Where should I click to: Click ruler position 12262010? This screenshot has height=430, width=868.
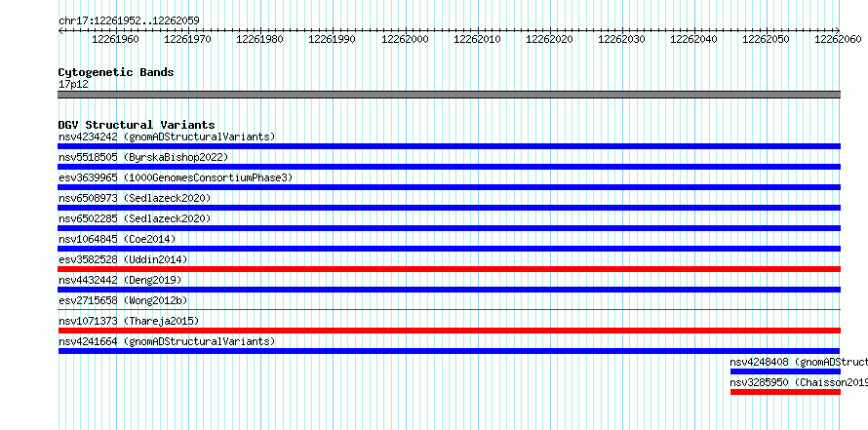pyautogui.click(x=477, y=39)
